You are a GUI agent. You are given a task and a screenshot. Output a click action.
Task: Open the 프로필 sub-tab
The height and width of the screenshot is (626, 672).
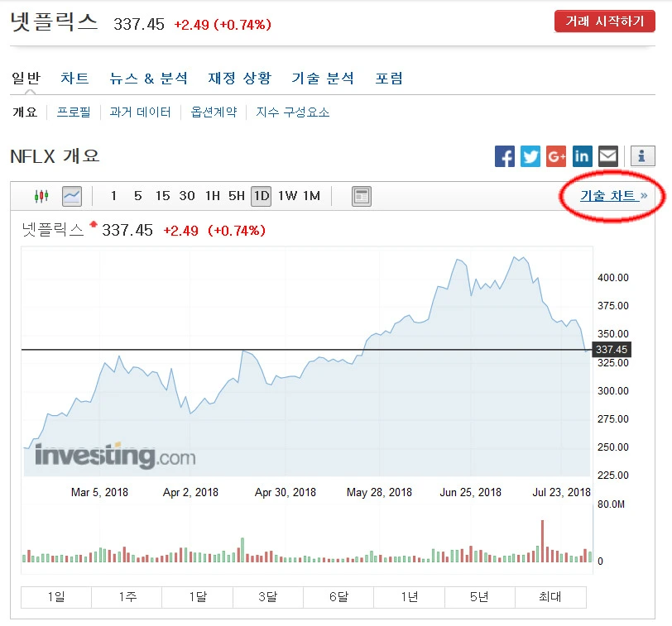coord(74,112)
